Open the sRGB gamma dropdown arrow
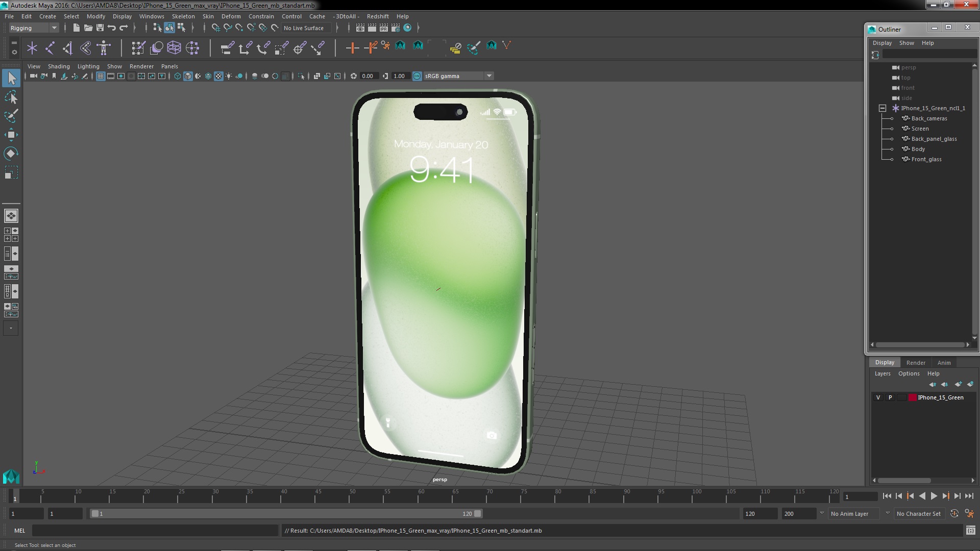Image resolution: width=980 pixels, height=551 pixels. 489,76
